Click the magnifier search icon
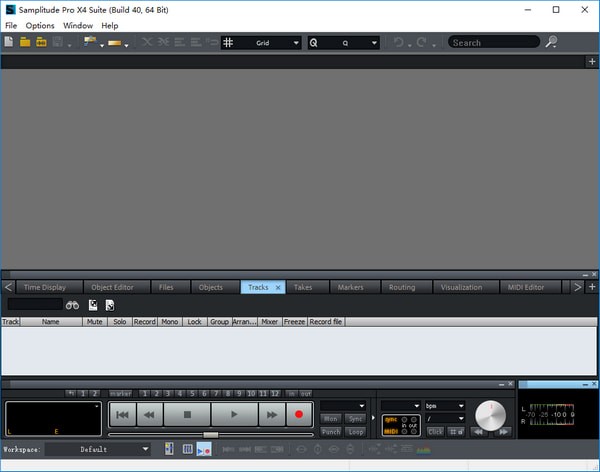 (551, 41)
